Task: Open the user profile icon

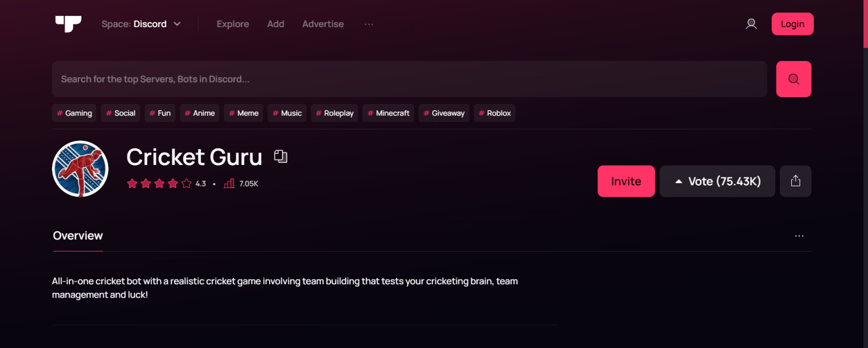Action: [751, 24]
